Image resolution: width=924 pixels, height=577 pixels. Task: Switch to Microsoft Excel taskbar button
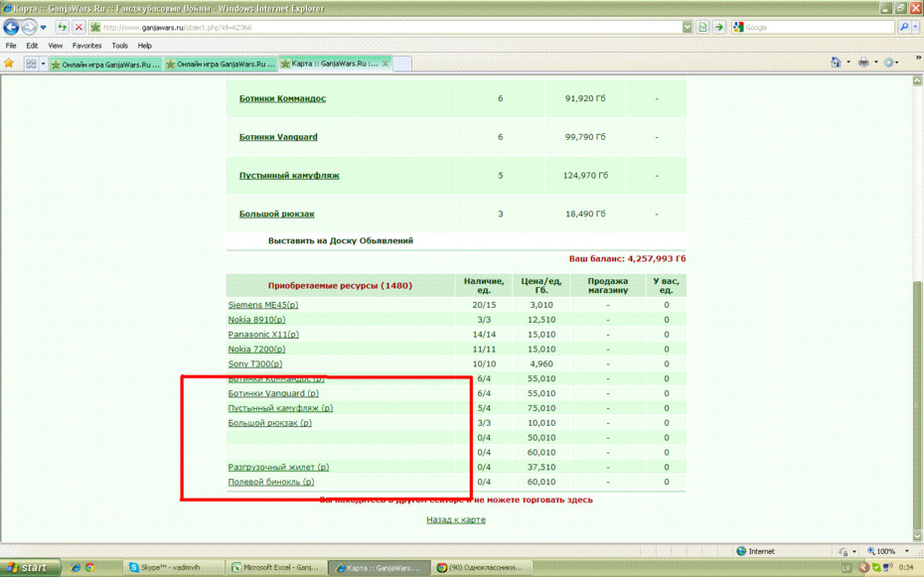point(276,568)
